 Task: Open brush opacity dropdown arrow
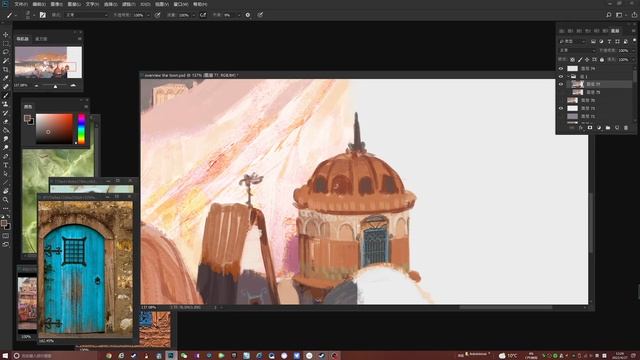tap(148, 15)
